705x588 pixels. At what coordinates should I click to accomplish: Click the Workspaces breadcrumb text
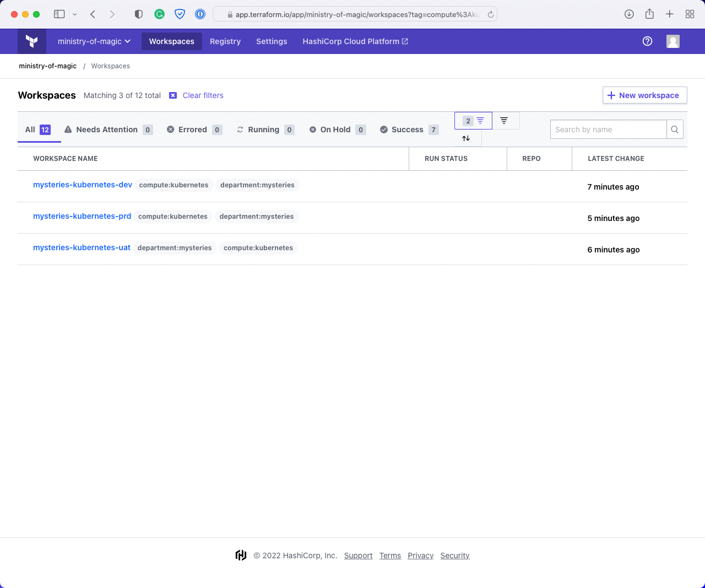111,66
